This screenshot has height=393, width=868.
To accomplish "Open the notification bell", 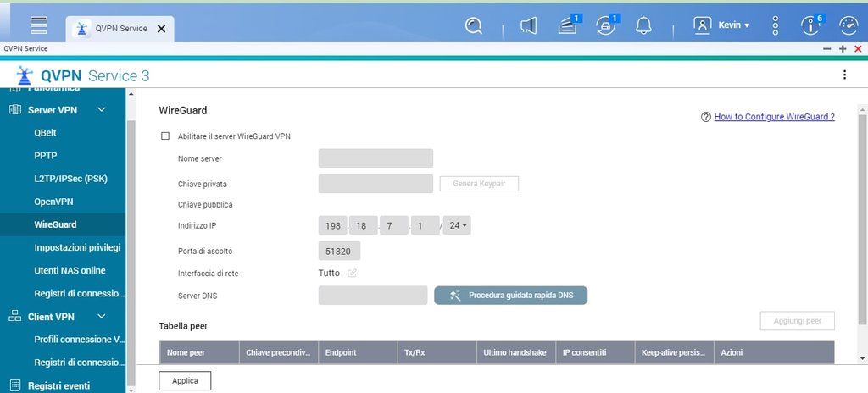I will 643,25.
